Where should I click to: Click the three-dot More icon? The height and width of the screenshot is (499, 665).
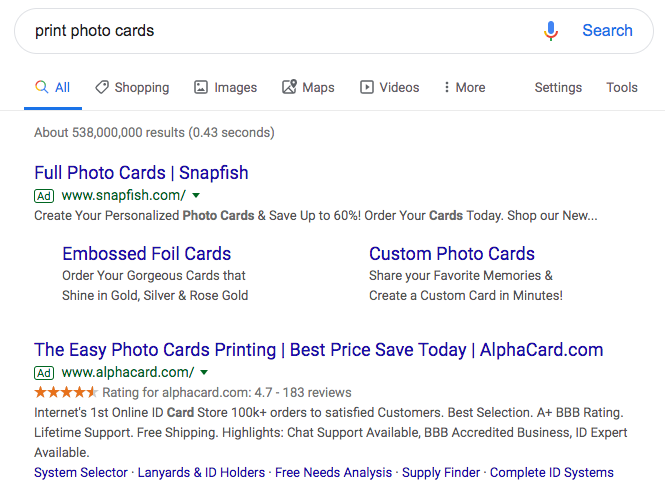(x=447, y=87)
